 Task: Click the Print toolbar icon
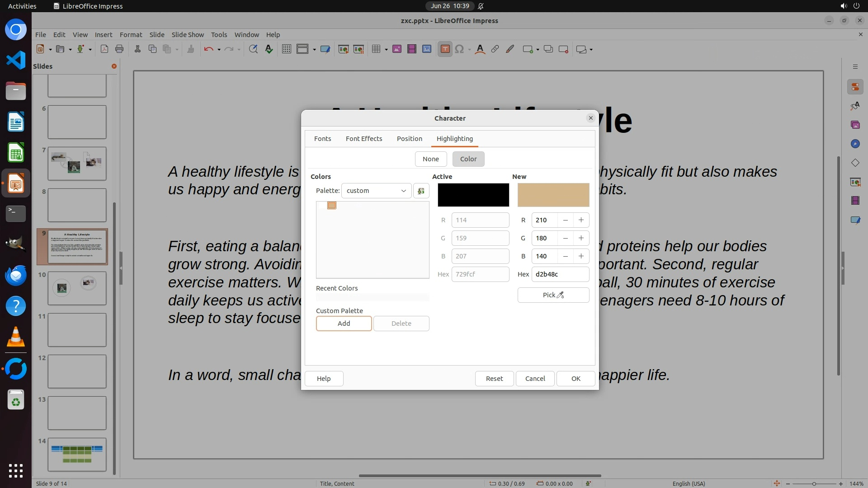(x=119, y=49)
